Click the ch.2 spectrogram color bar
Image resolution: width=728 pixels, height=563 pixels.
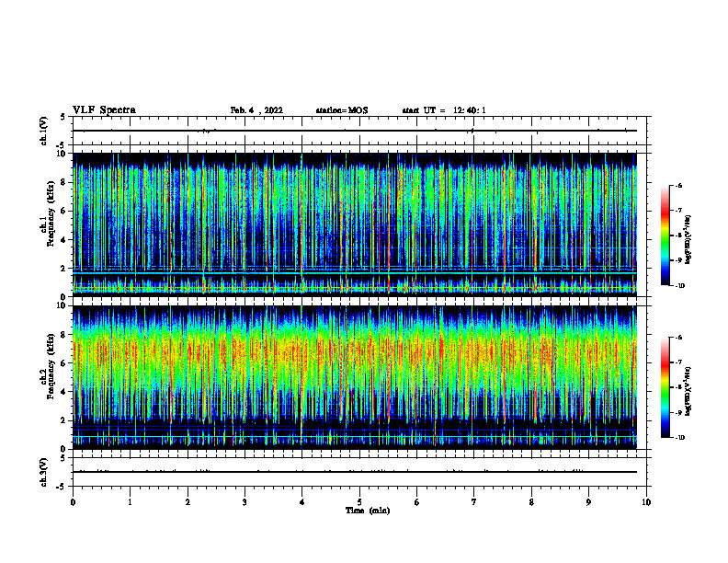point(665,387)
